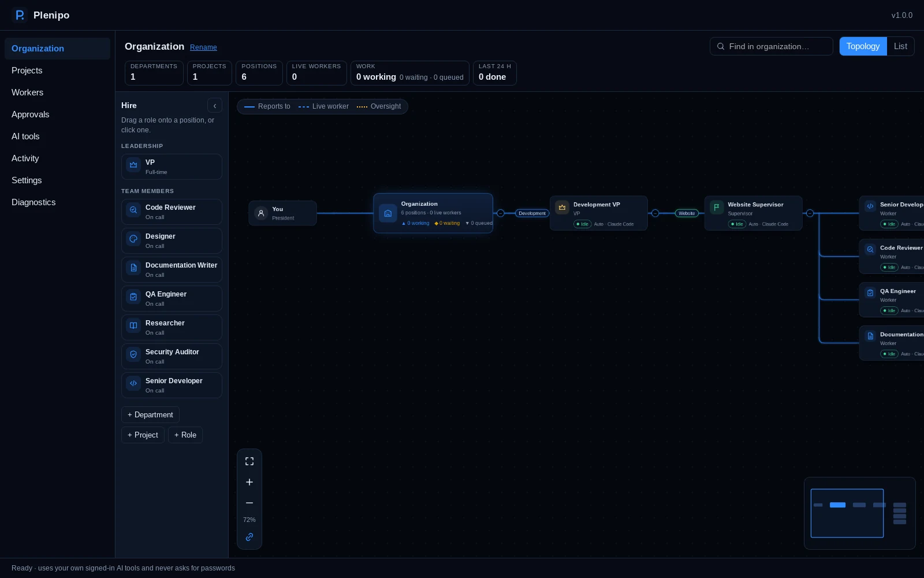Click the Last 24 H stat card
This screenshot has height=578, width=924.
[495, 73]
